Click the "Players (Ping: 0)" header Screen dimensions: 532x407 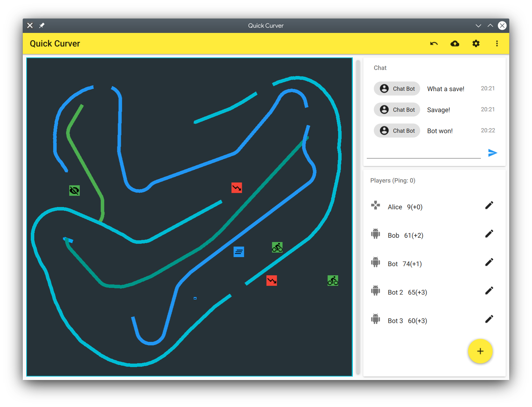tap(393, 180)
